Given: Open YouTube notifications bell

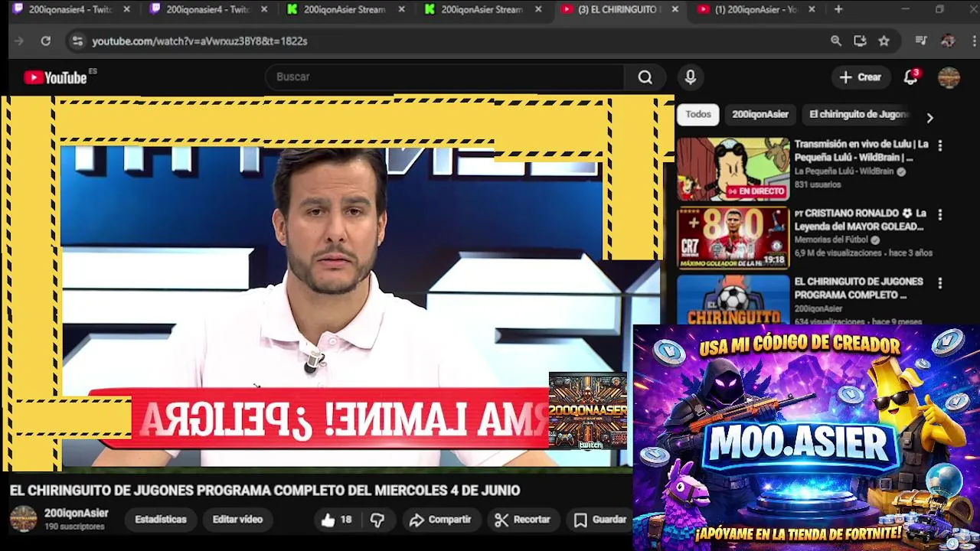Looking at the screenshot, I should click(910, 77).
